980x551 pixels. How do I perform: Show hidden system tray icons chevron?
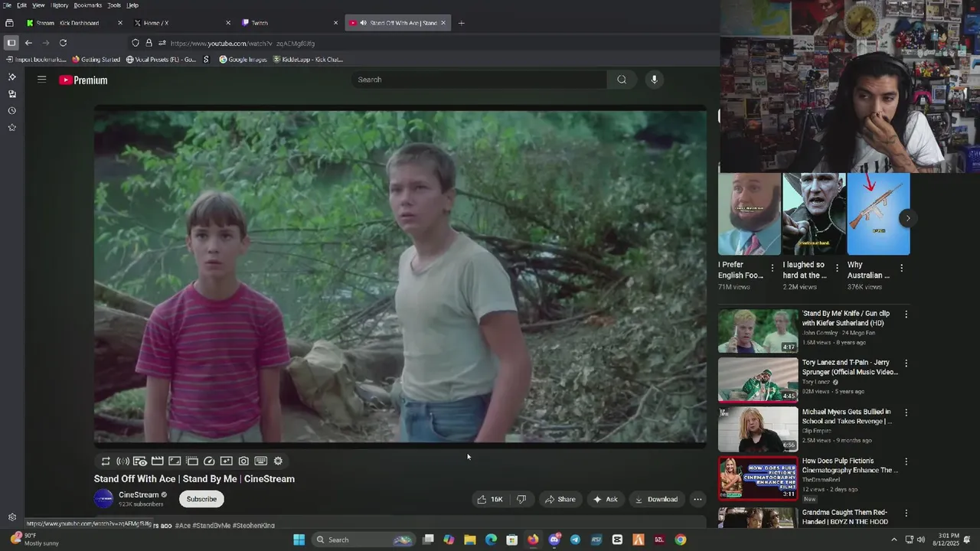tap(894, 540)
